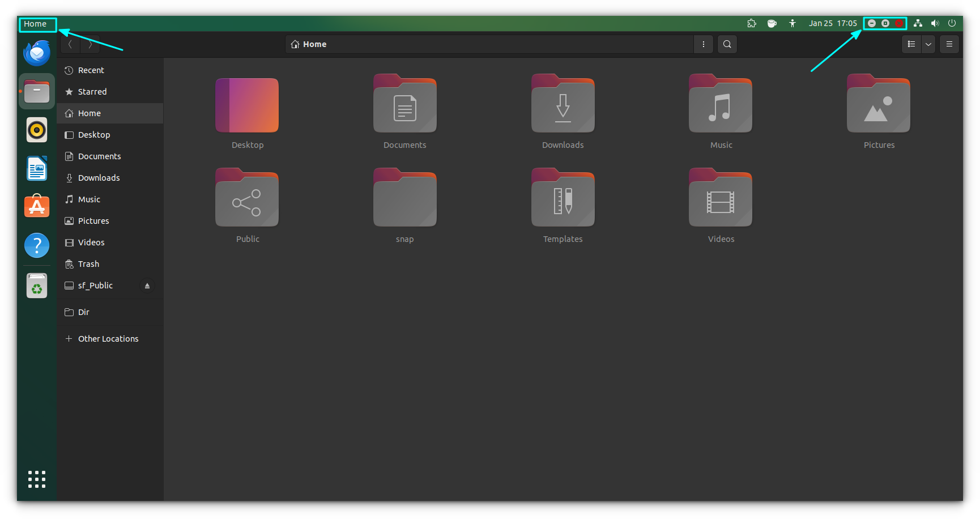Screen dimensions: 980x519
Task: Open the network icon in the system tray
Action: pos(917,23)
